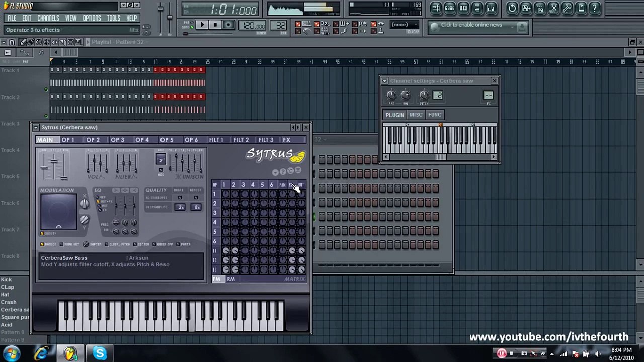The height and width of the screenshot is (362, 644).
Task: Select the Crash channel in the list
Action: click(9, 302)
